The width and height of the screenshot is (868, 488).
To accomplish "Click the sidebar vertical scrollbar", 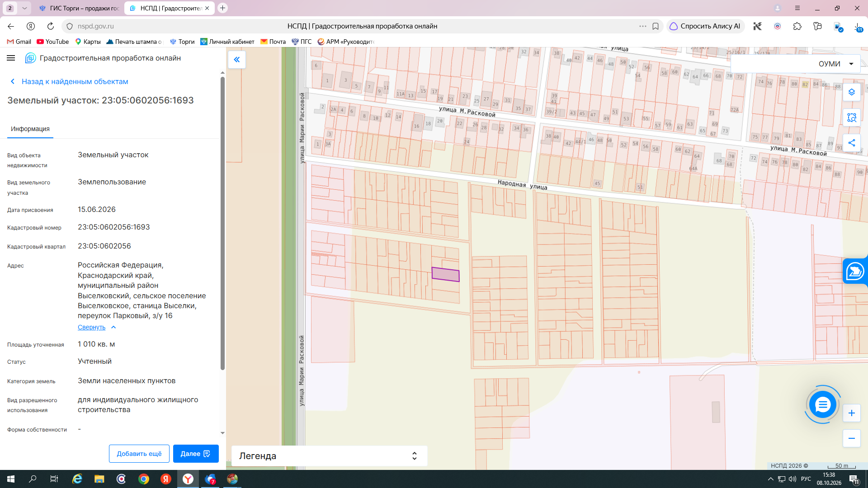I will pyautogui.click(x=222, y=224).
